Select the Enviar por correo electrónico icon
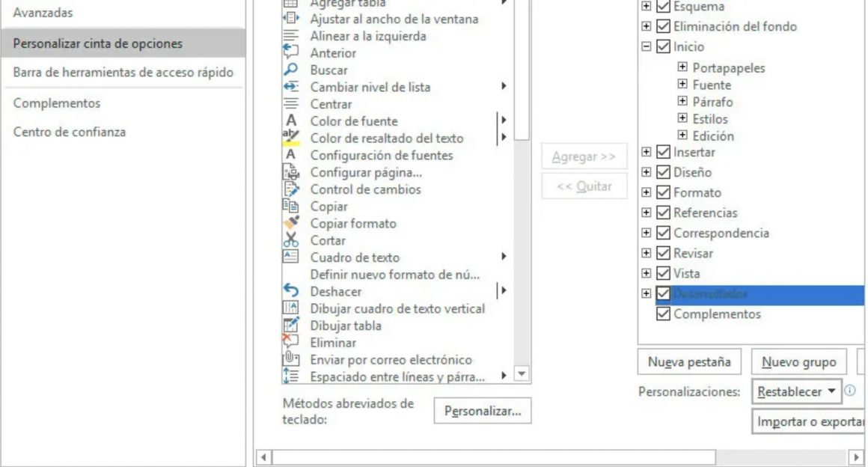Viewport: 868px width, 467px height. pyautogui.click(x=292, y=359)
